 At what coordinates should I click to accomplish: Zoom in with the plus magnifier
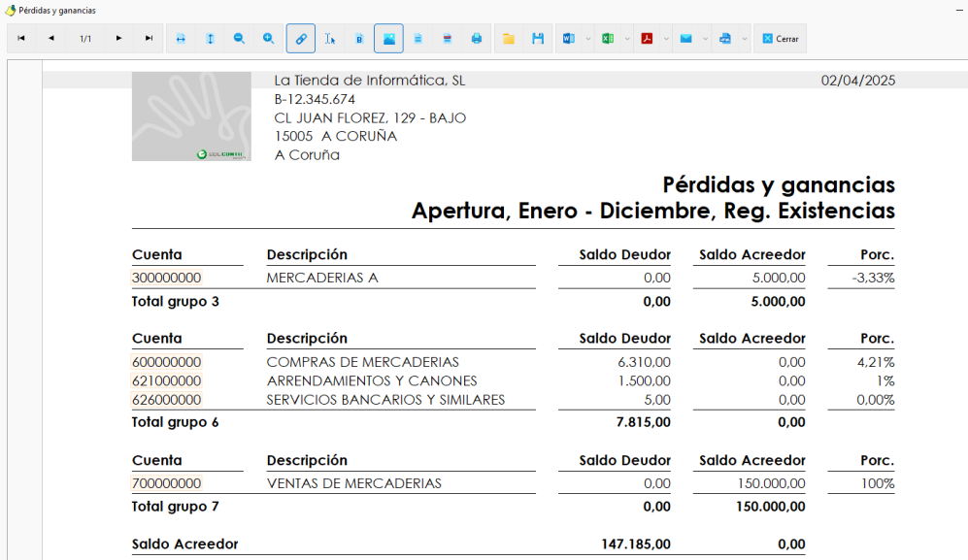click(x=269, y=38)
